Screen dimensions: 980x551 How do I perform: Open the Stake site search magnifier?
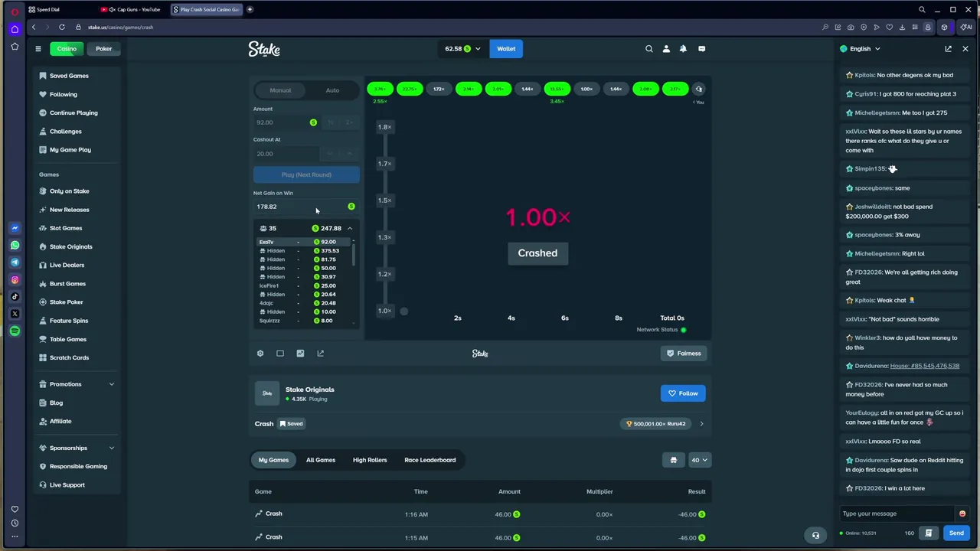point(649,49)
